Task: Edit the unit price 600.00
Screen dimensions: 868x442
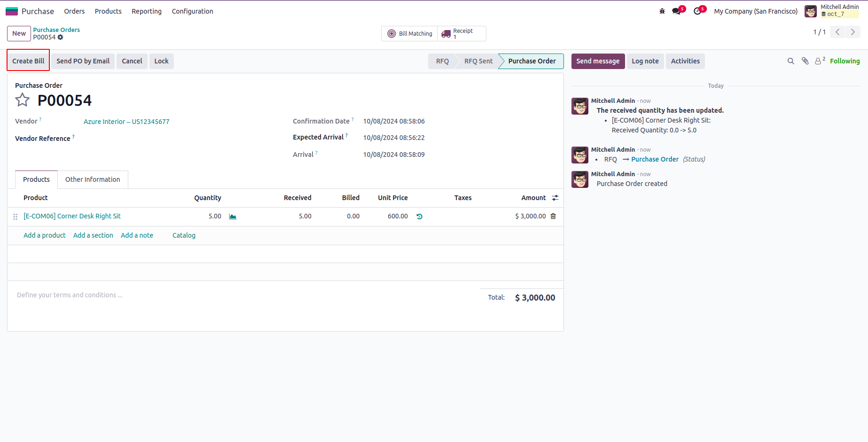Action: click(398, 216)
